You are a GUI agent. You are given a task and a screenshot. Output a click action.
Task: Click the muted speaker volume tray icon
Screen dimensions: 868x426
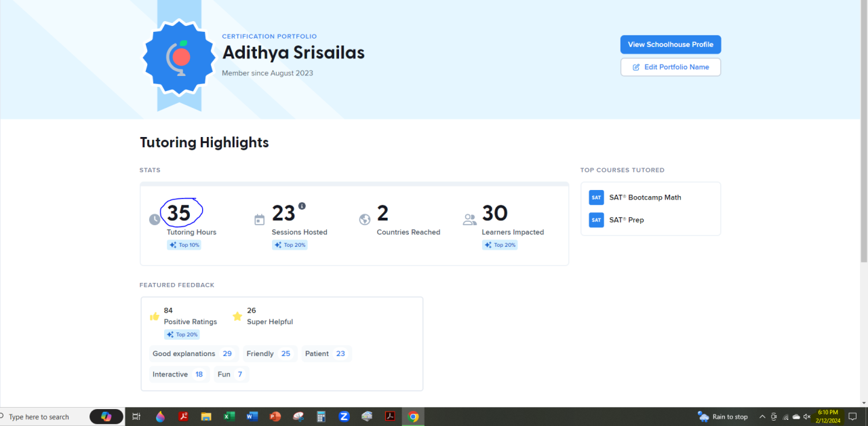[x=807, y=417]
